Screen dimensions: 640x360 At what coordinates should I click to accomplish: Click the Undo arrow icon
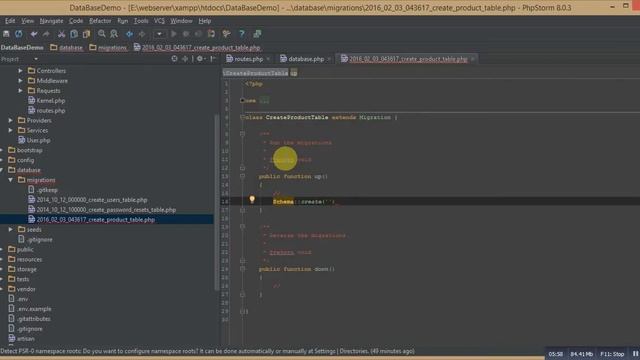(x=34, y=34)
